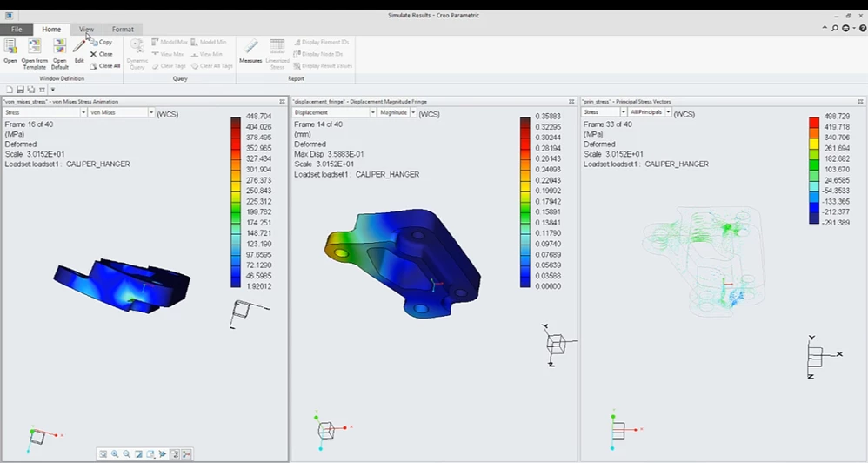
Task: Click the colored caliper hanger model in displacement window
Action: (x=403, y=263)
